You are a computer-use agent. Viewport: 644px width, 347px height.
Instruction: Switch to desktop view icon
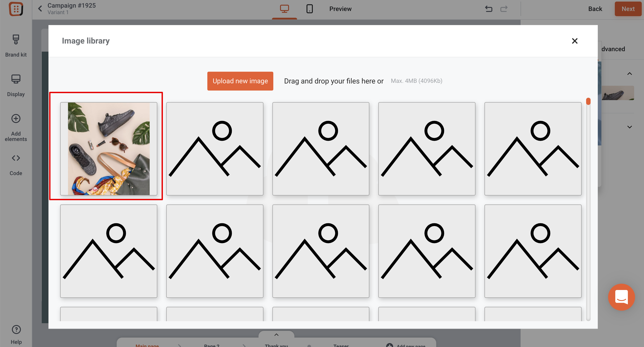[284, 9]
